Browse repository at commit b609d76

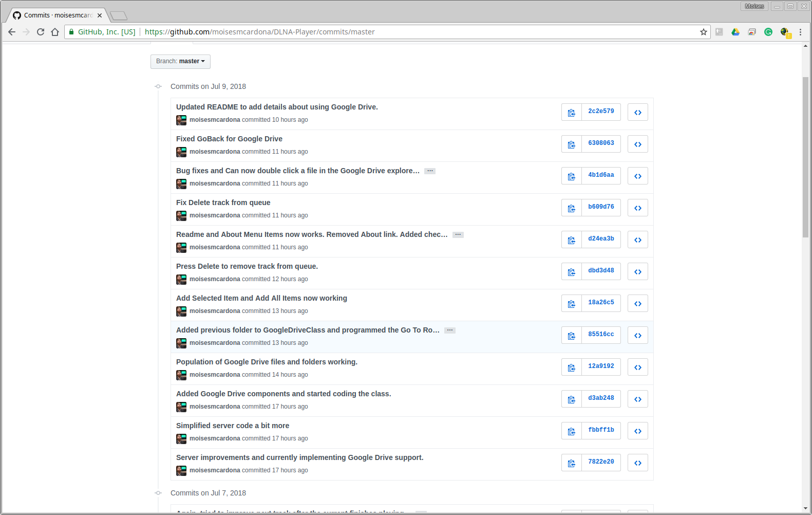tap(638, 208)
